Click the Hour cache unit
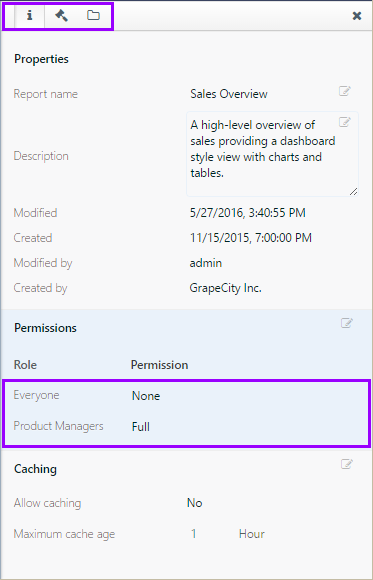 [x=252, y=534]
